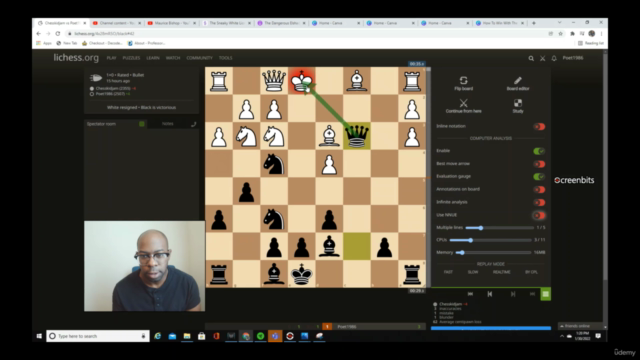Viewport: 640px width, 360px height.
Task: Open the PLAY menu
Action: point(111,58)
